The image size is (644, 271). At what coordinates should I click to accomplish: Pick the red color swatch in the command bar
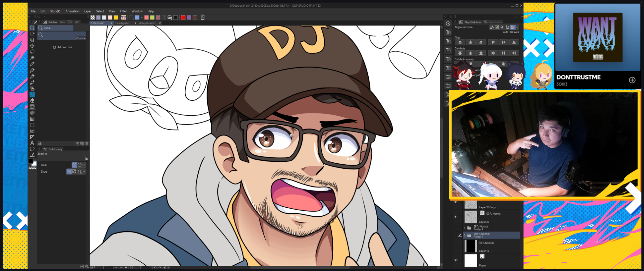(183, 17)
